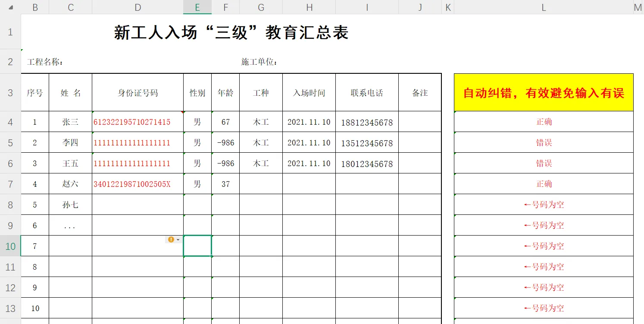The image size is (644, 324).
Task: Select column I header
Action: coord(367,7)
